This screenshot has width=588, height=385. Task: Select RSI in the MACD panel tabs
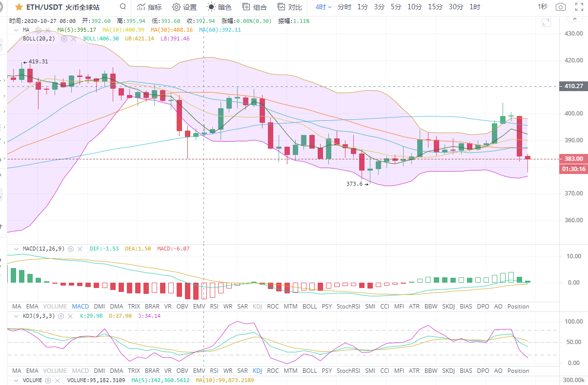214,307
